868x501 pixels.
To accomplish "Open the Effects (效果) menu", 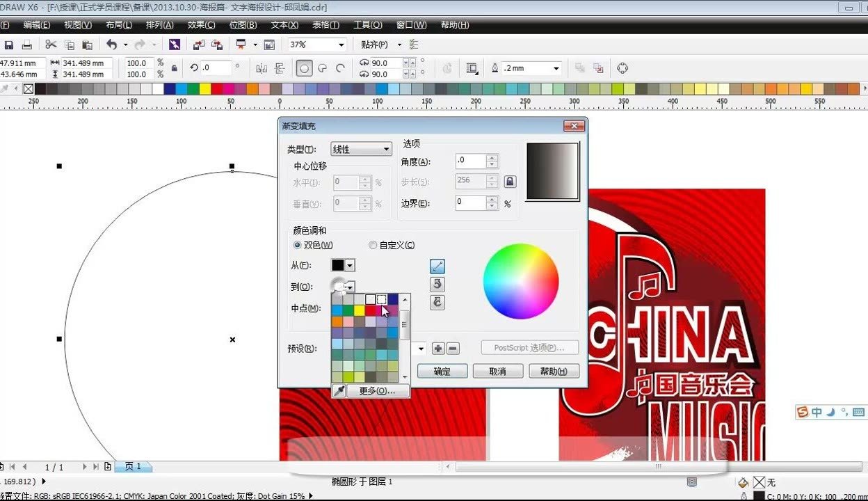I will point(201,25).
